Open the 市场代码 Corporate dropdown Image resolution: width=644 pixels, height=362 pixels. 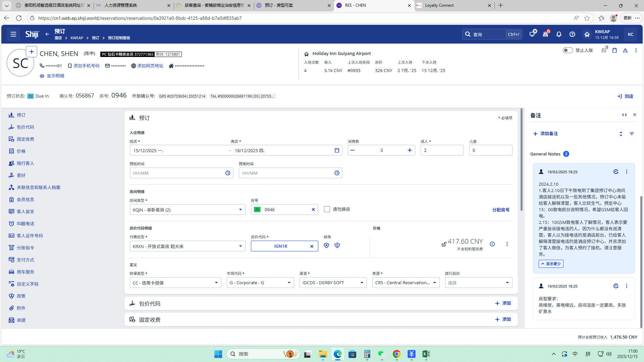click(260, 283)
